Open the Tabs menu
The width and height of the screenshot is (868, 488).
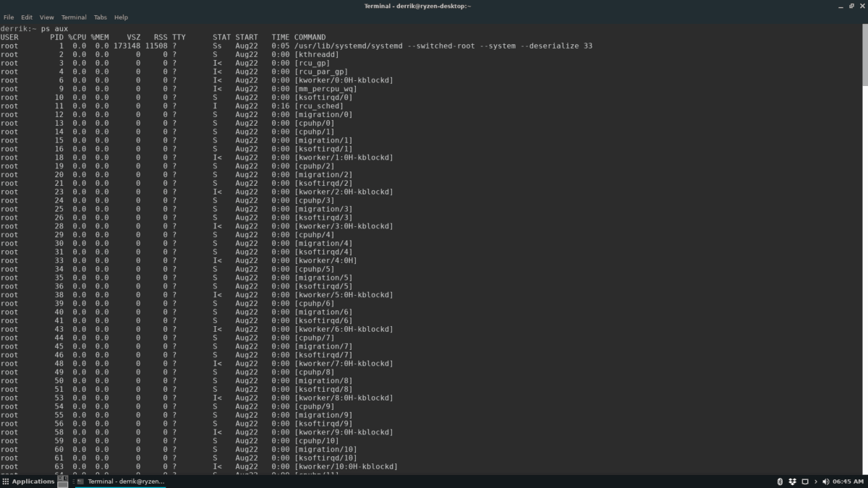[101, 17]
